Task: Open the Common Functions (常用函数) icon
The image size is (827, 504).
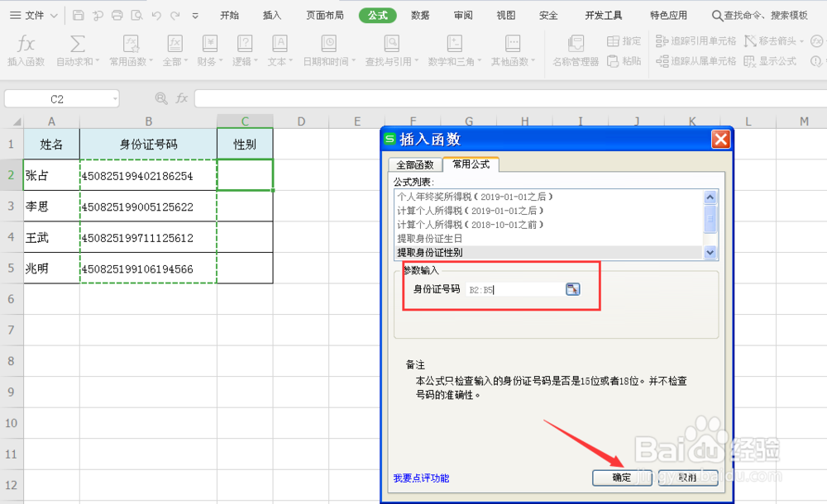Action: point(131,44)
